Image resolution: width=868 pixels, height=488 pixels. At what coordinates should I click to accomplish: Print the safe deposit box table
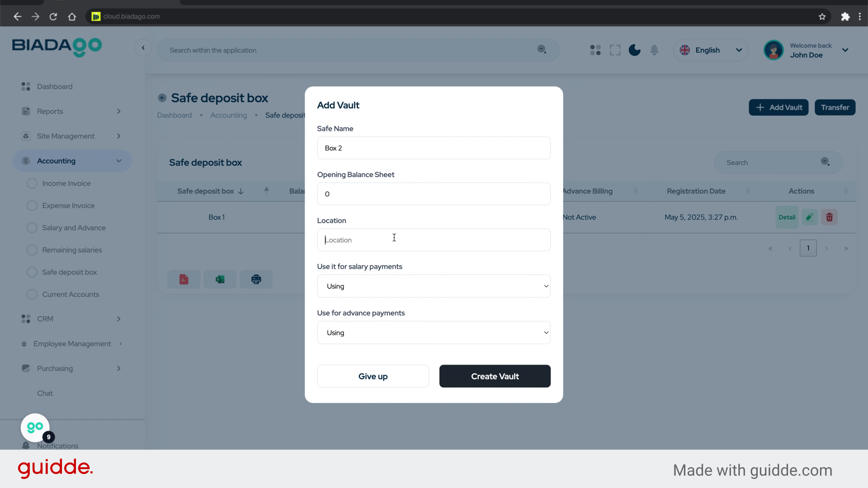coord(256,279)
